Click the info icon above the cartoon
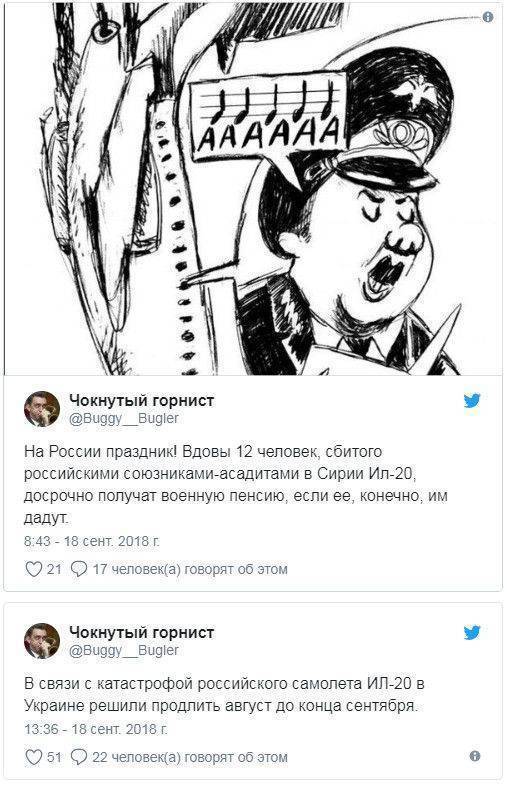The height and width of the screenshot is (787, 507). [487, 17]
